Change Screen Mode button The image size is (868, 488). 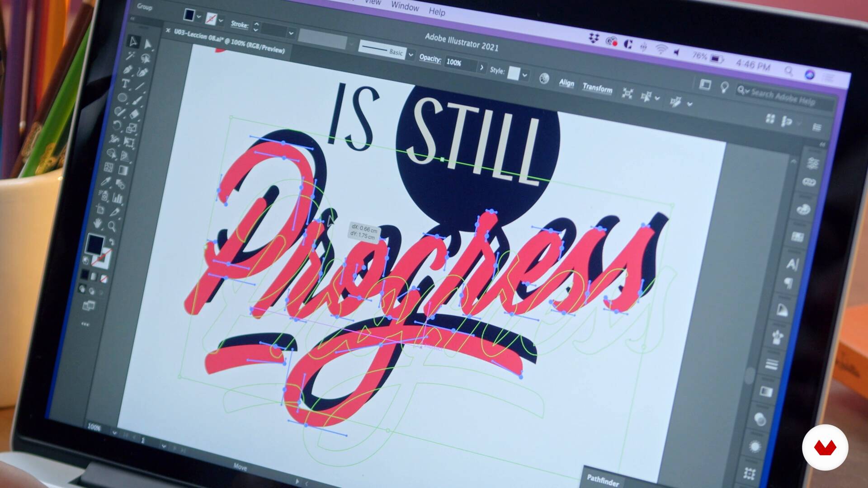click(89, 306)
